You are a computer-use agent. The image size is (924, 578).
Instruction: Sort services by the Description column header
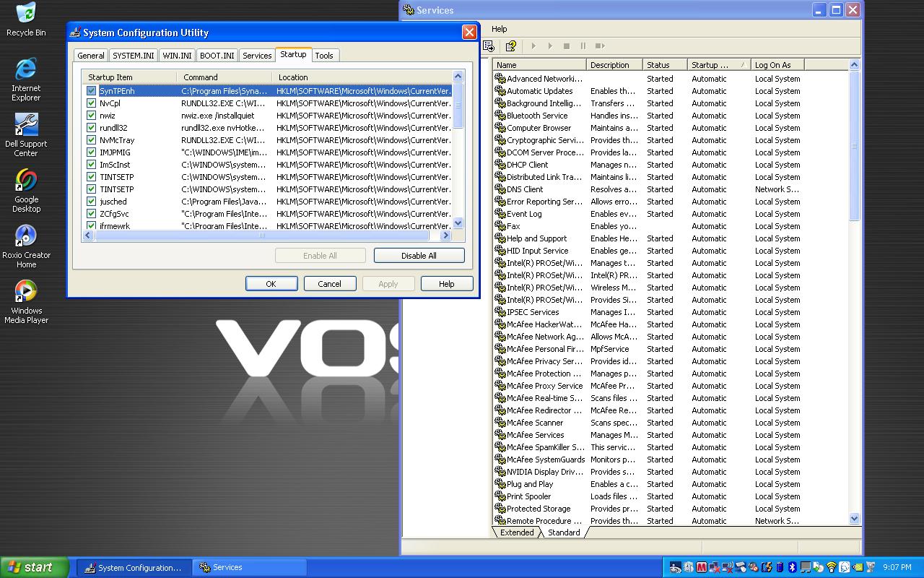coord(614,65)
